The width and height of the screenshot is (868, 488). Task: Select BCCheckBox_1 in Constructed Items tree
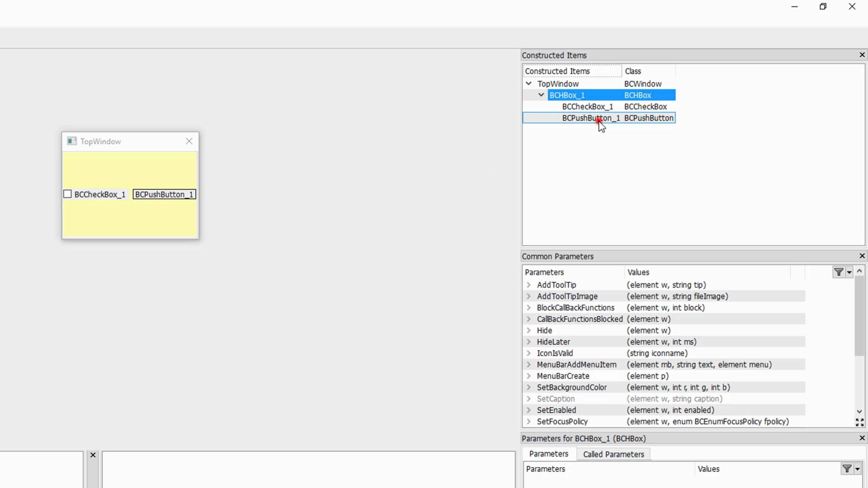coord(587,107)
